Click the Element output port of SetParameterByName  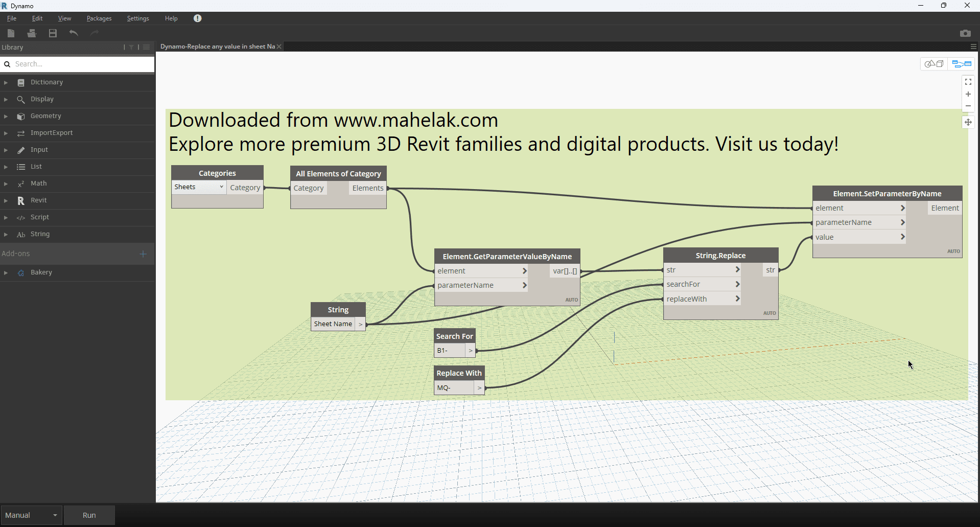tap(945, 208)
